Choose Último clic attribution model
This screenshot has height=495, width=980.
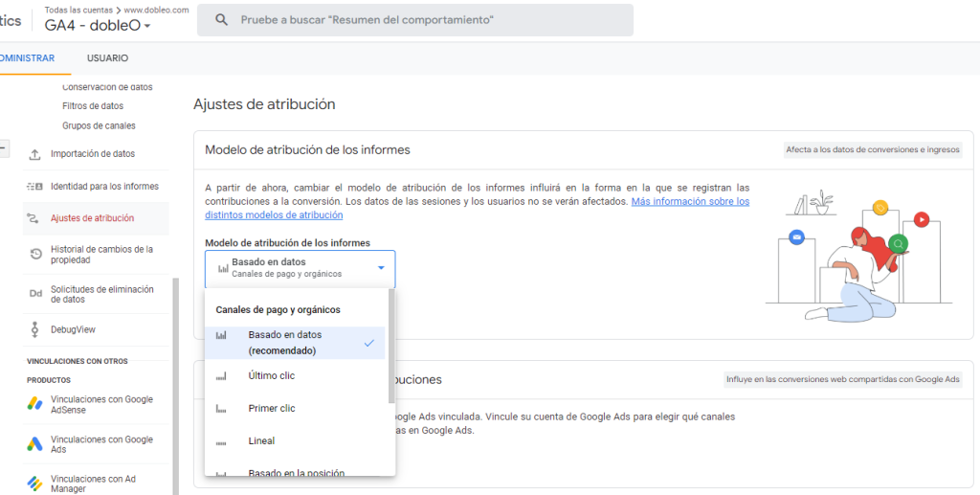[272, 376]
